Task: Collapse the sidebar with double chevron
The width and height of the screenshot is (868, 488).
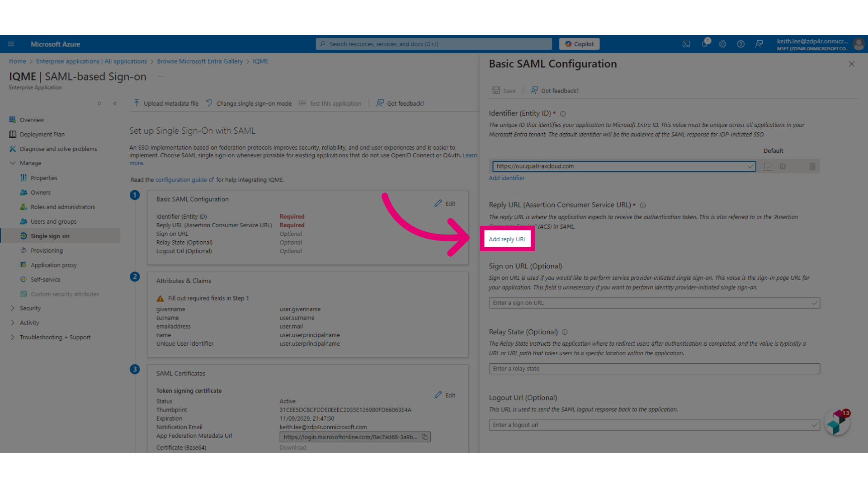Action: (x=115, y=103)
